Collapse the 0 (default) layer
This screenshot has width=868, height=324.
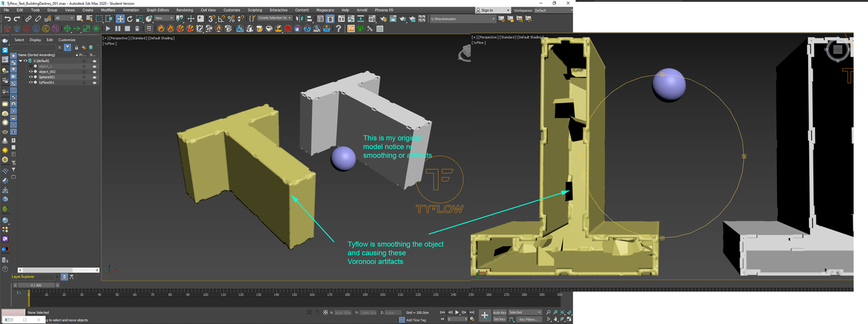(20, 61)
